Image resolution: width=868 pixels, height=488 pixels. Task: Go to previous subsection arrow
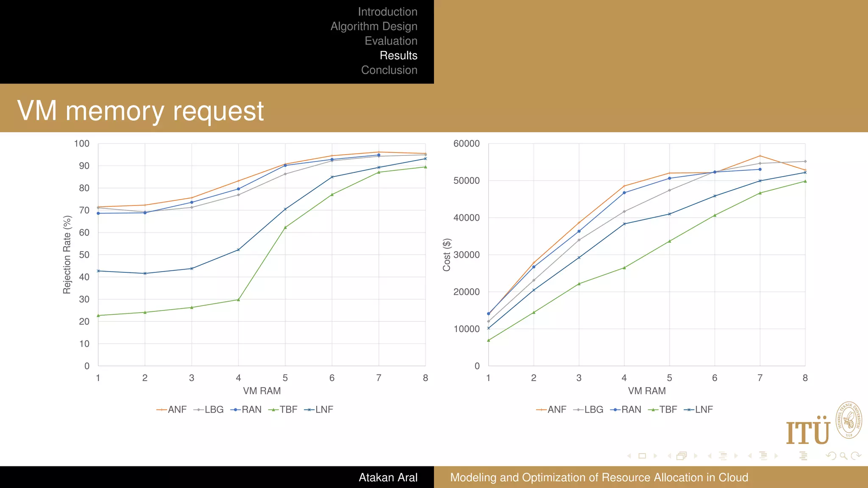(709, 456)
